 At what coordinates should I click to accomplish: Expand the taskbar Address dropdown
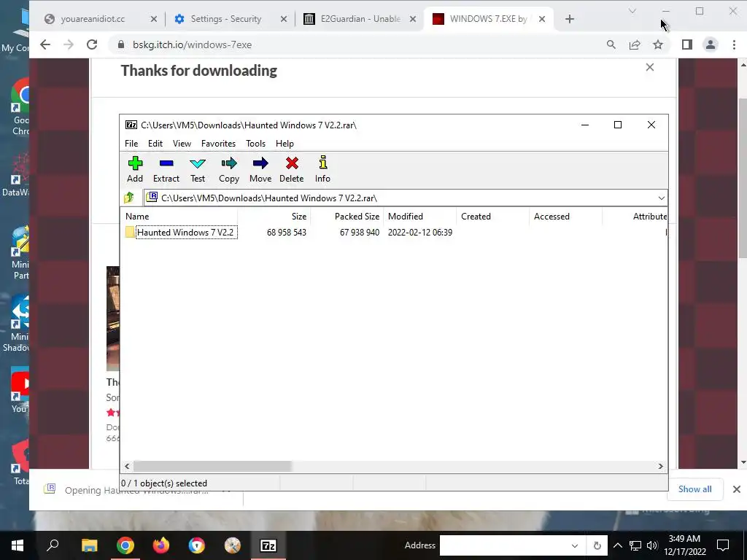pos(575,545)
